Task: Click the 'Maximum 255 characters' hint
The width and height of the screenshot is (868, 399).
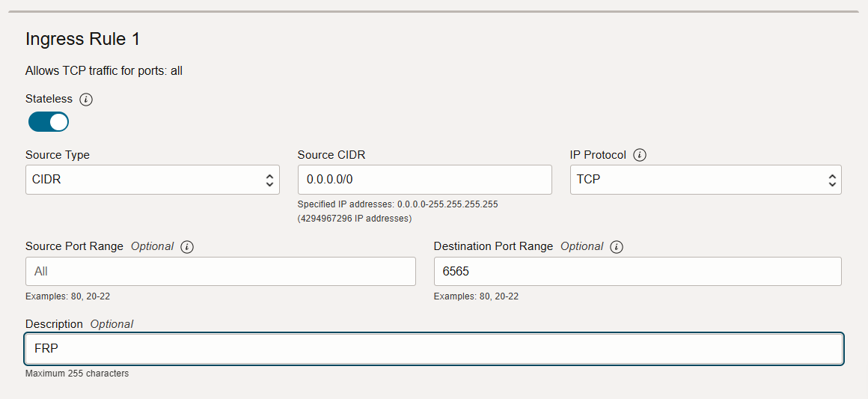Action: [x=77, y=373]
